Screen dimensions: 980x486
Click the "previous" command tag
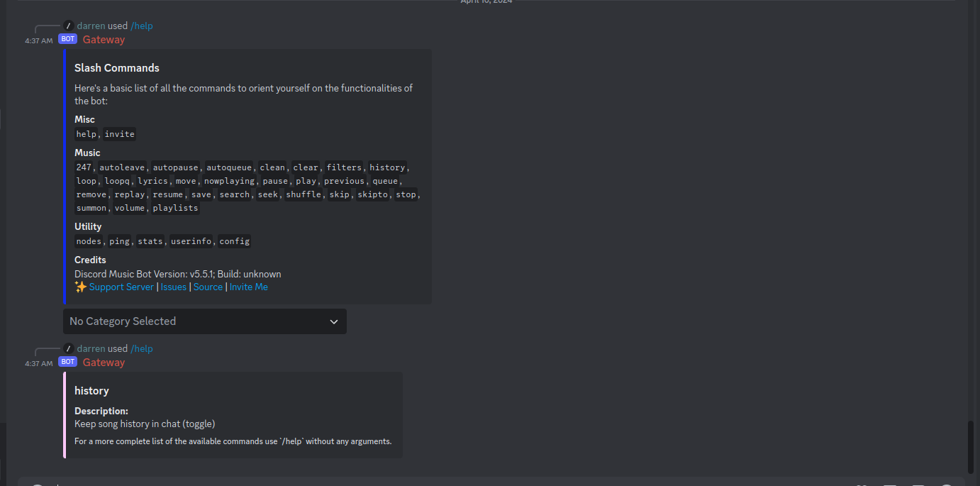click(344, 181)
